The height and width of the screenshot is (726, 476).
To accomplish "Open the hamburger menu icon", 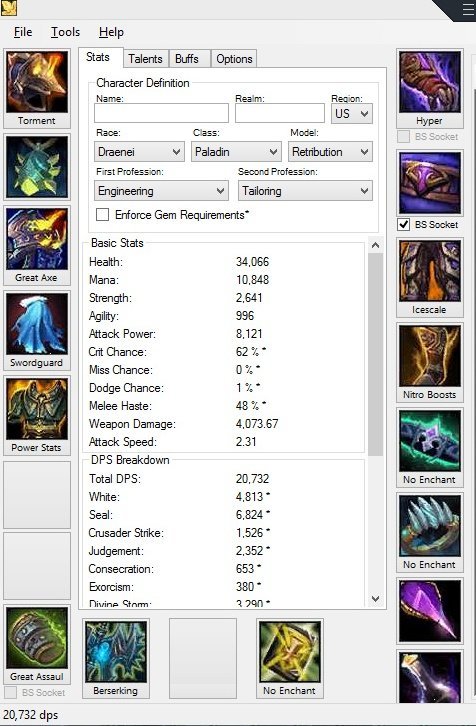I will click(468, 10).
